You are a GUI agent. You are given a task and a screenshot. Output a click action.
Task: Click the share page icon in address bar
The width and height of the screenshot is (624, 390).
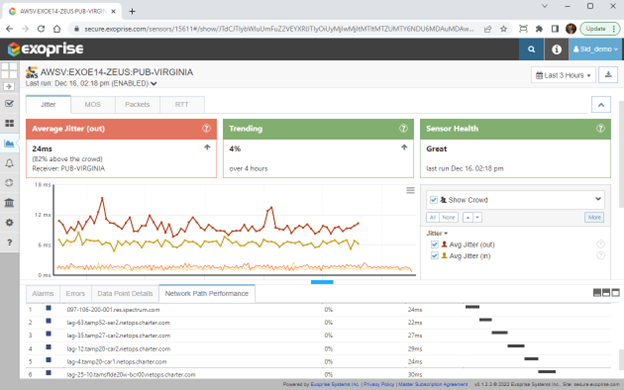[488, 29]
